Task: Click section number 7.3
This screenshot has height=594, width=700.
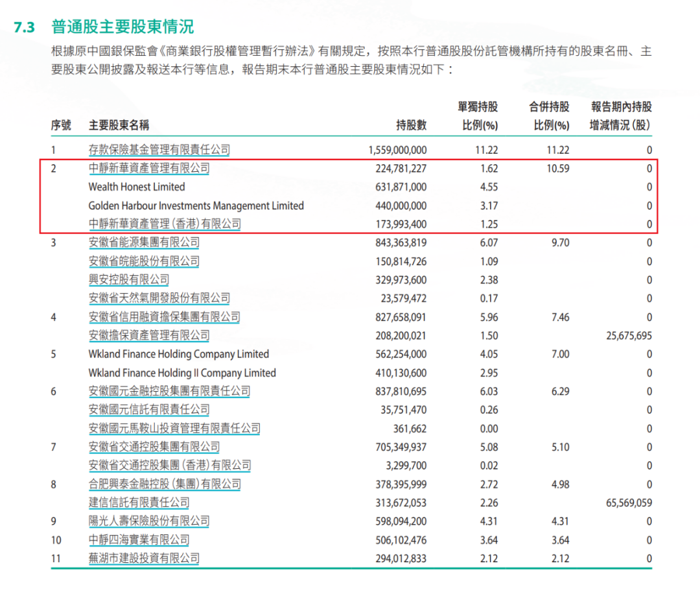Action: click(x=24, y=27)
